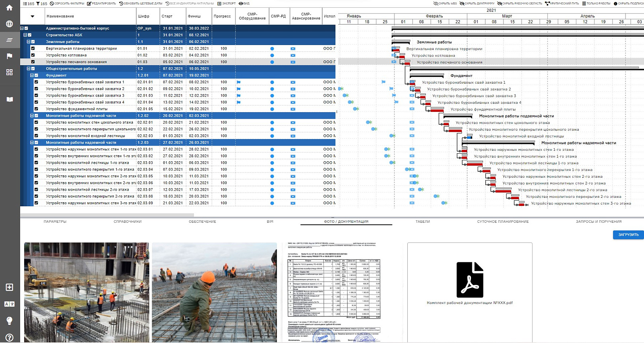Click blue flag icon for Устройство буронабивных свай захватка 1
The height and width of the screenshot is (343, 644).
point(238,82)
